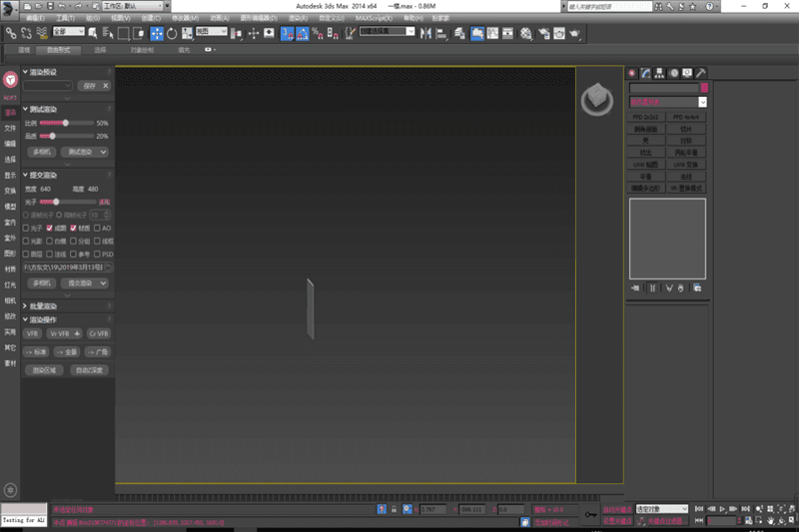Toggle the 3D Snaps icon

tap(287, 33)
